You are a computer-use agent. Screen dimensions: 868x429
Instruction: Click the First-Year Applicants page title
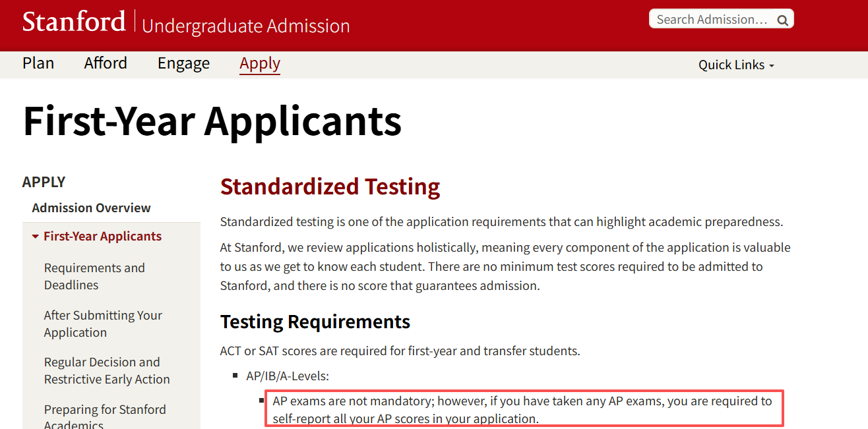tap(212, 121)
